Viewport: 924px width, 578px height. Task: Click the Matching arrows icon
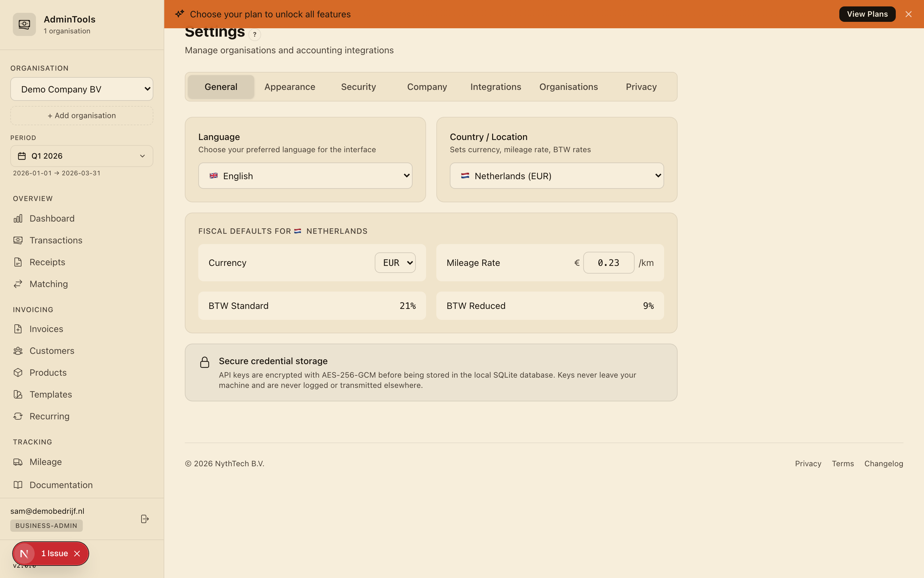[18, 284]
